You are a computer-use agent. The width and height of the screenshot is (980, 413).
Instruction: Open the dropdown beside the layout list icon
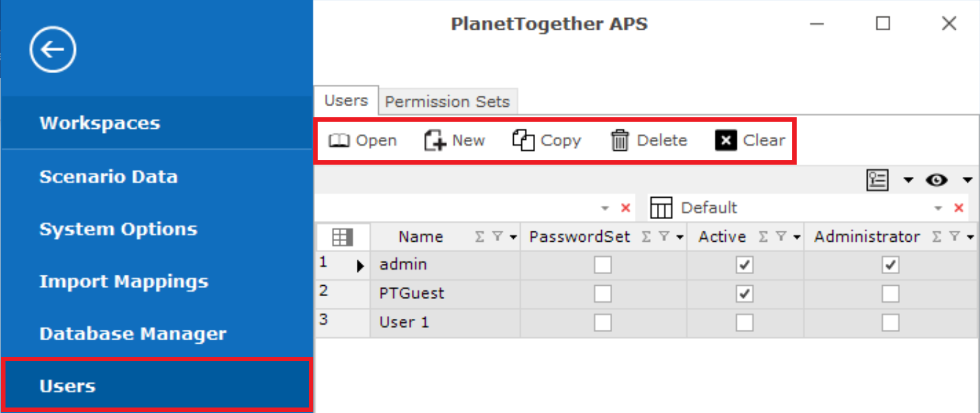click(x=908, y=180)
